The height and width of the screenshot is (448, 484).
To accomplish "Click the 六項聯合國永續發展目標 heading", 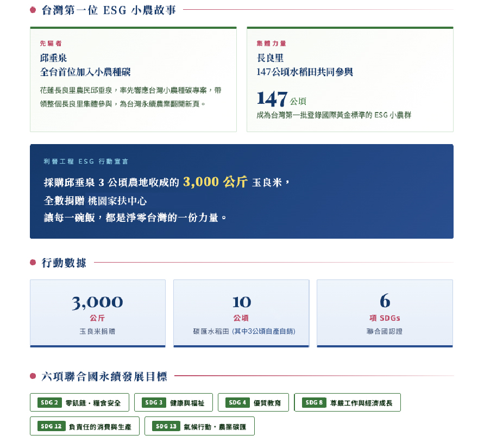I will (x=104, y=376).
